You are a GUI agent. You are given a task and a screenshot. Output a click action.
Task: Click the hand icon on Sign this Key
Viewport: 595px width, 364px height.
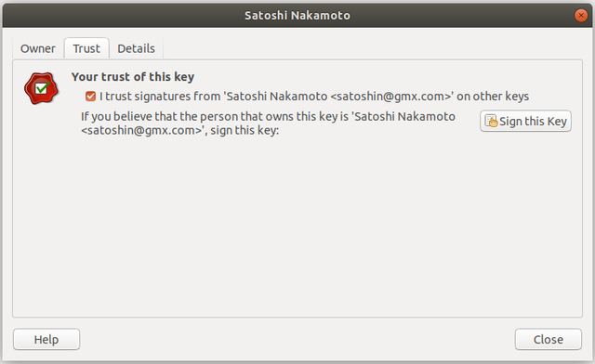click(492, 122)
